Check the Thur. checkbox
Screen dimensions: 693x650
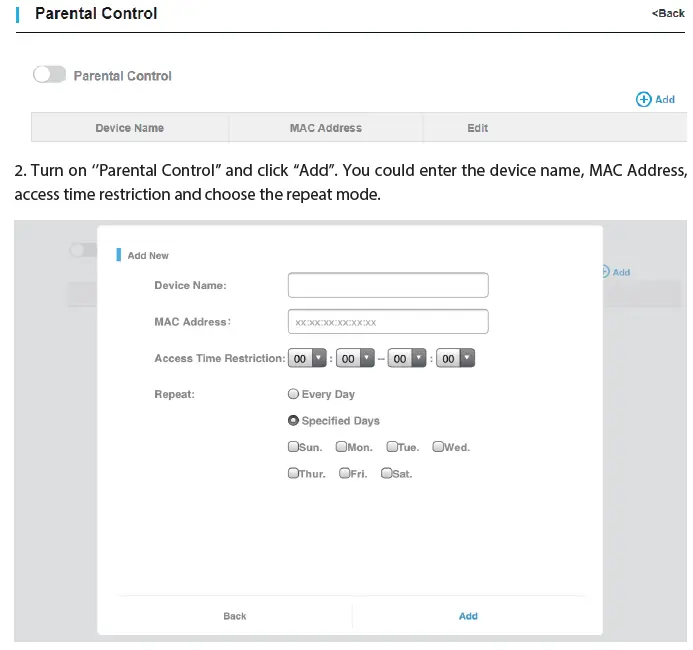pyautogui.click(x=293, y=473)
